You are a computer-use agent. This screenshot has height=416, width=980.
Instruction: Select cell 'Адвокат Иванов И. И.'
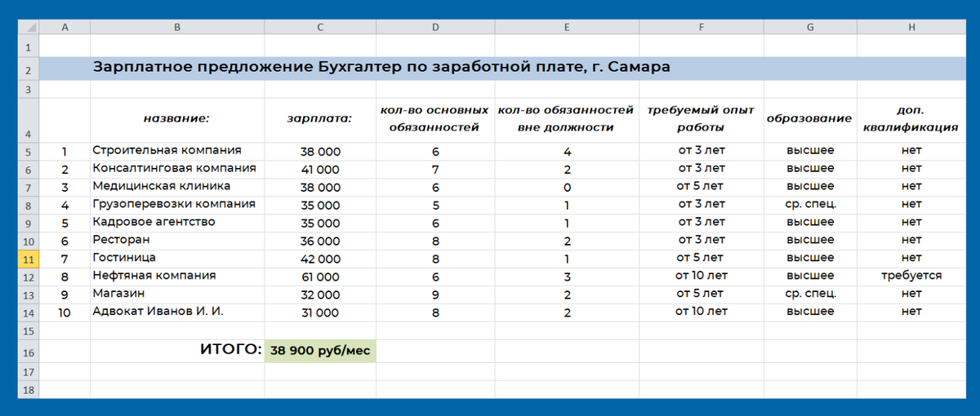tap(177, 312)
